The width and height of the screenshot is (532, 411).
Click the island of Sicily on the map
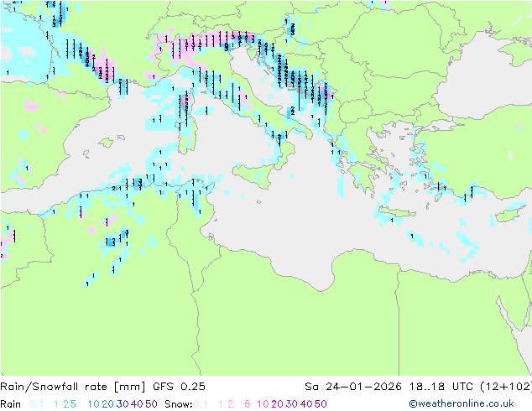pos(255,175)
